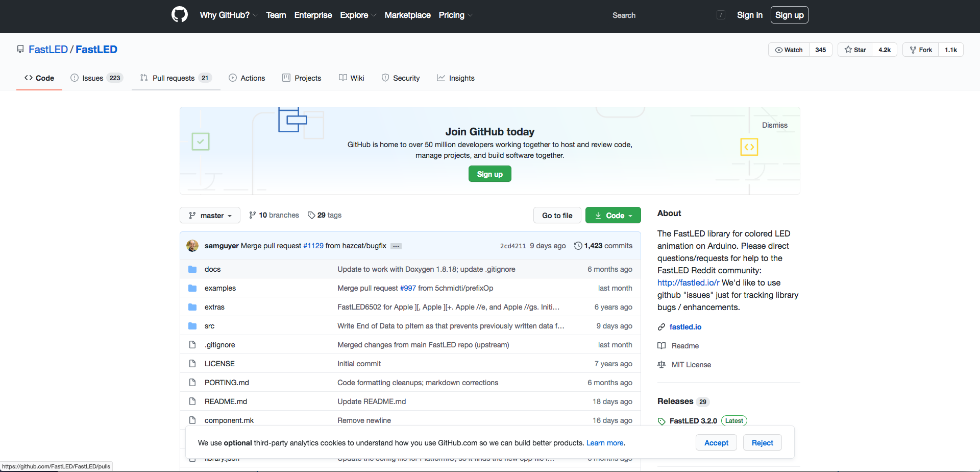Expand the commit message ellipsis button
Image resolution: width=980 pixels, height=472 pixels.
[x=396, y=246]
